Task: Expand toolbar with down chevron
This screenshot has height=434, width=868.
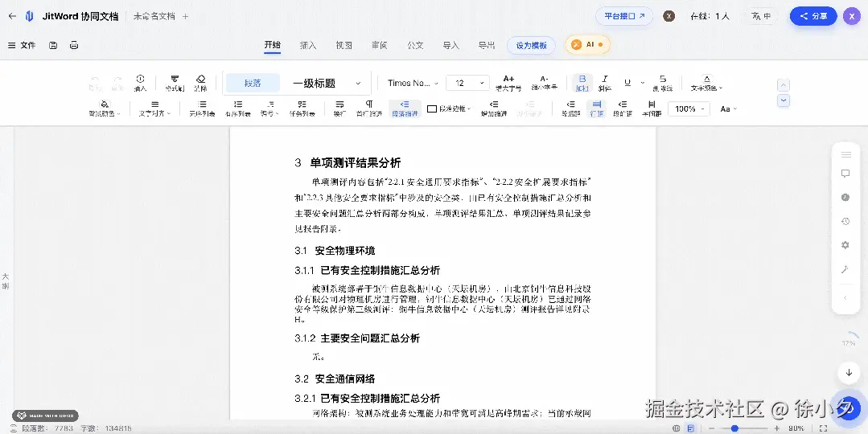Action: pyautogui.click(x=783, y=100)
